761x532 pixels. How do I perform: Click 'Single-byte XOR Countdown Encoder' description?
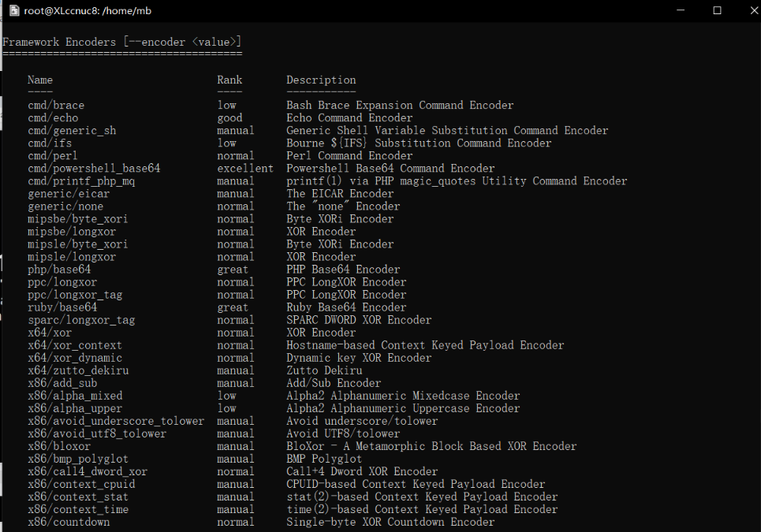(x=390, y=521)
